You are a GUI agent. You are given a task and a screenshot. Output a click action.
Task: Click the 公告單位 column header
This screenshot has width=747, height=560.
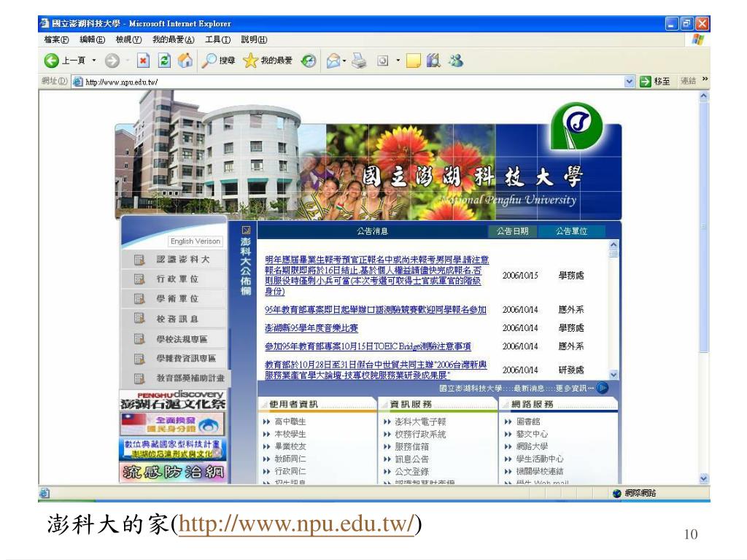(x=572, y=231)
